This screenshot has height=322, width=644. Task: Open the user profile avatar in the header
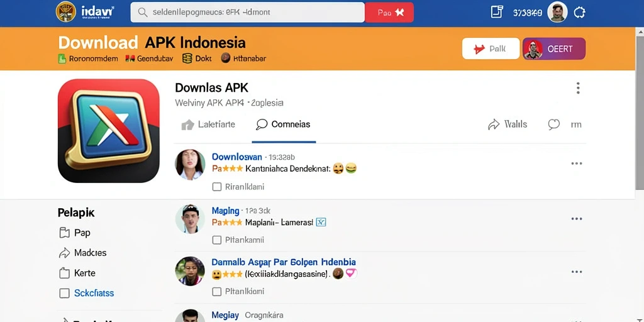pos(557,12)
